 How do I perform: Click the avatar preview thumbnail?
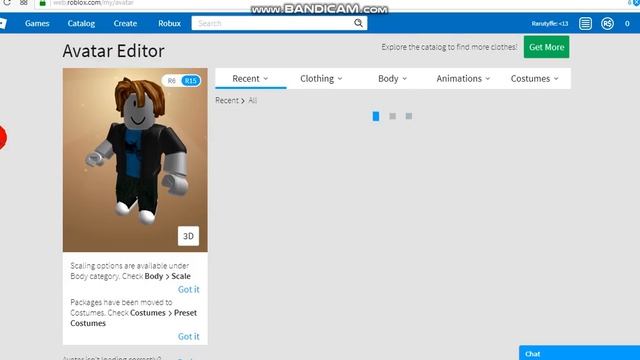point(135,160)
